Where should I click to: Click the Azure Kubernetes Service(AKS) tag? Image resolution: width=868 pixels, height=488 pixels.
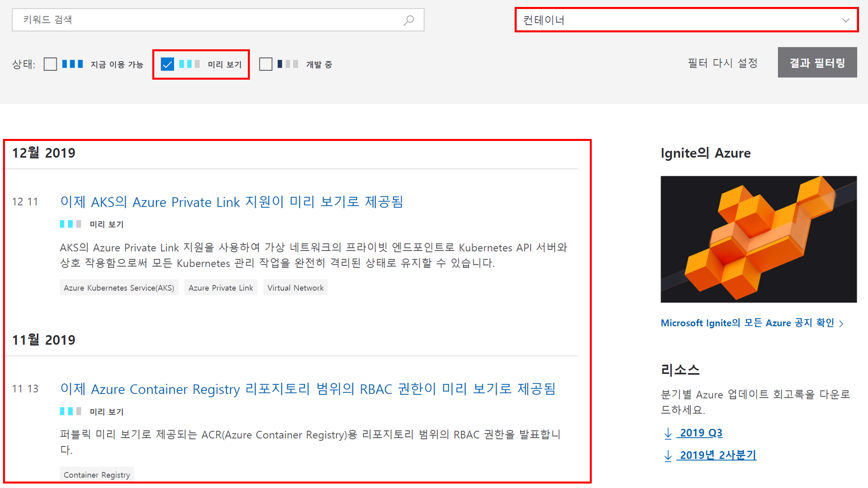coord(119,288)
